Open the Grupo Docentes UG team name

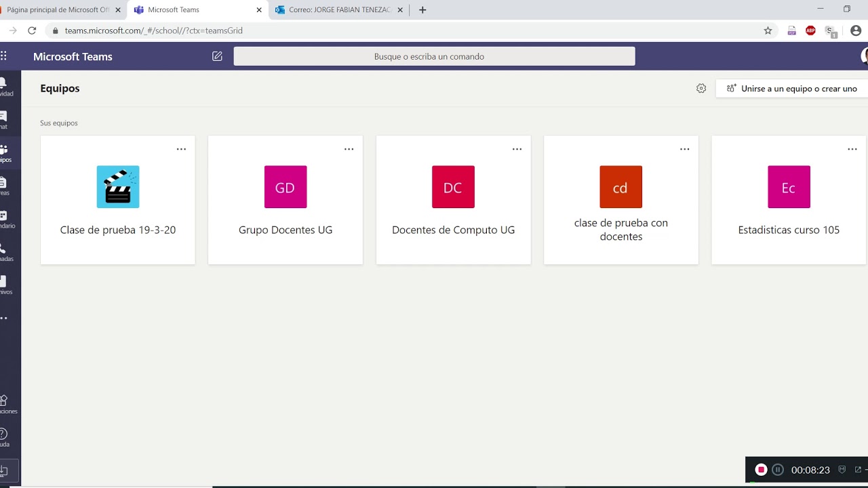click(x=285, y=230)
